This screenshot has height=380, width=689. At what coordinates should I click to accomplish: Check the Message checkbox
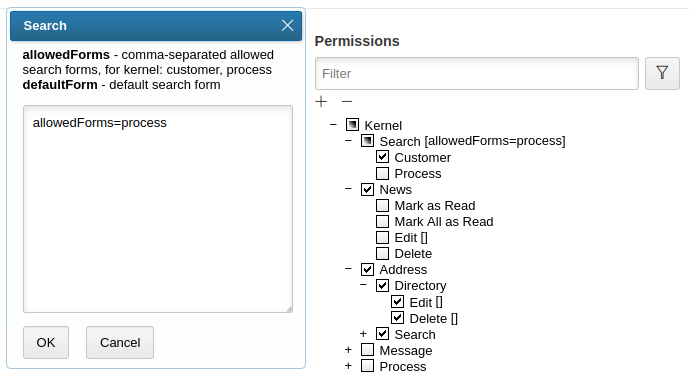pyautogui.click(x=367, y=350)
